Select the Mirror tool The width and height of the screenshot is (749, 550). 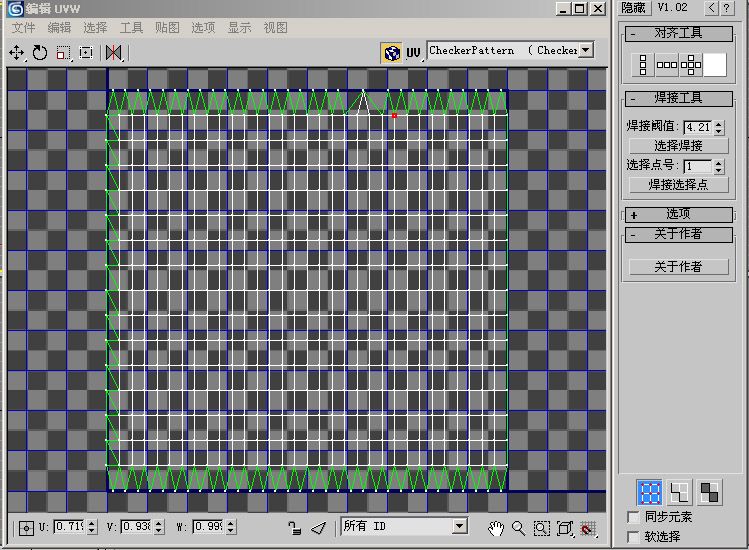point(114,53)
